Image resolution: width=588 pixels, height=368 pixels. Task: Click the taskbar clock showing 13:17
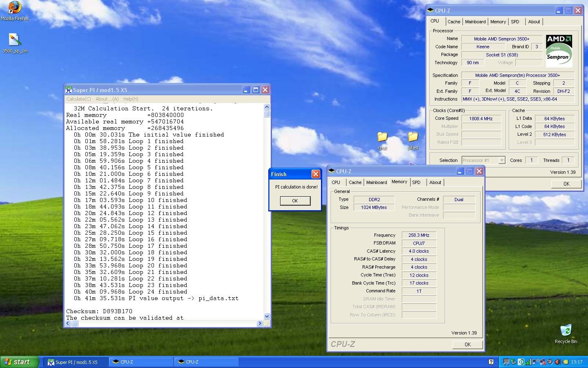tap(577, 362)
